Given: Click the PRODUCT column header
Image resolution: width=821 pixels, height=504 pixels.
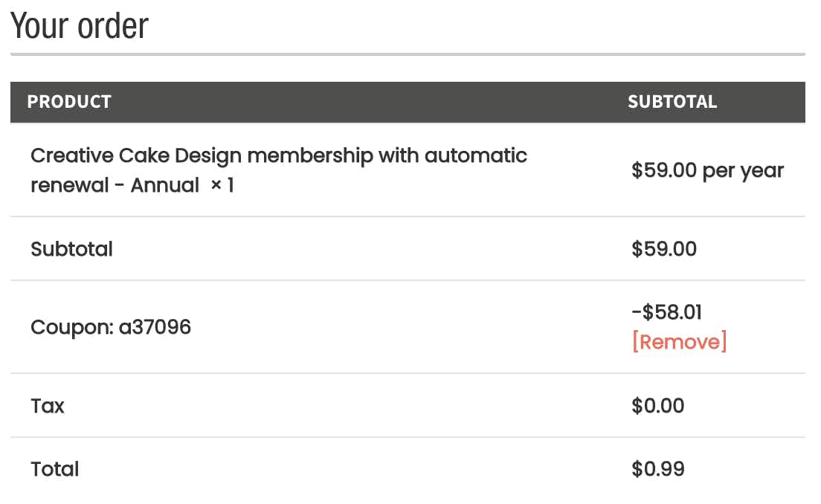Looking at the screenshot, I should click(x=69, y=102).
